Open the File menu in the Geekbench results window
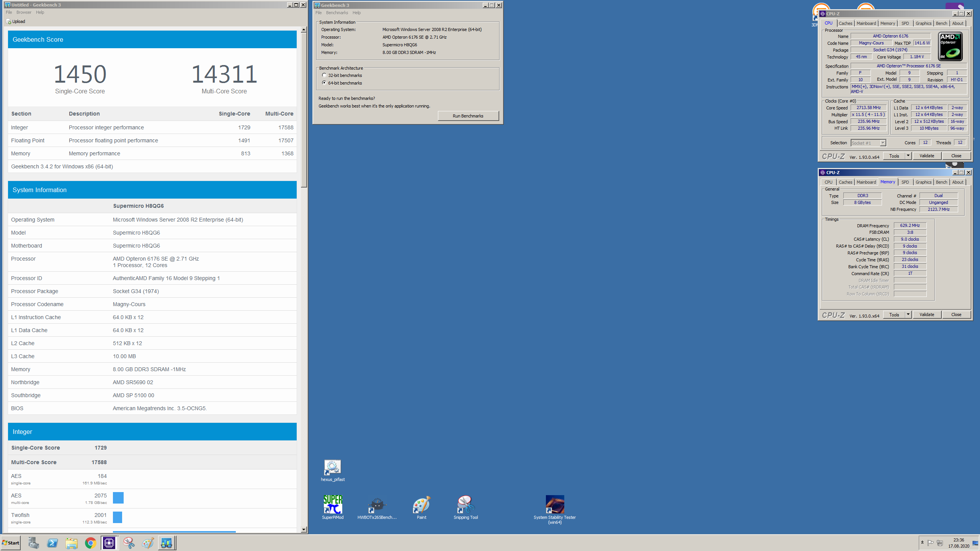 (x=9, y=12)
